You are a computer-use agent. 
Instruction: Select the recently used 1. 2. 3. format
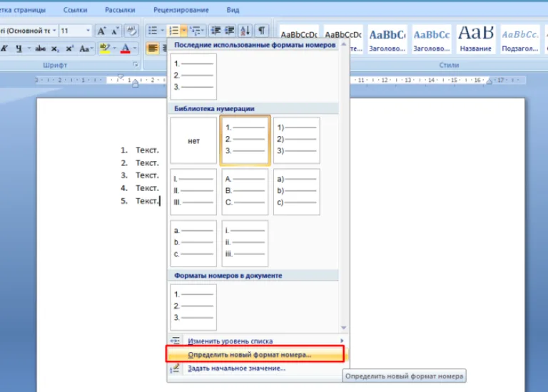(193, 76)
